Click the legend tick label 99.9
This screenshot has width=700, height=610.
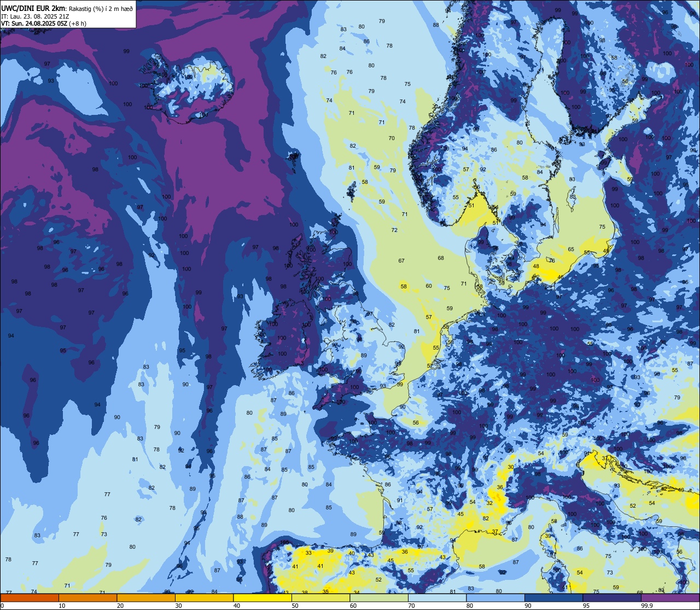click(x=647, y=606)
